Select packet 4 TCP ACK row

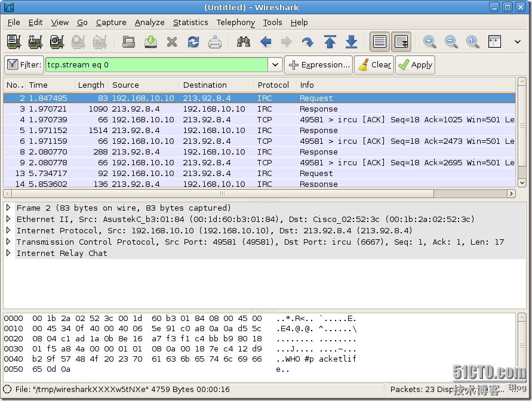click(259, 120)
